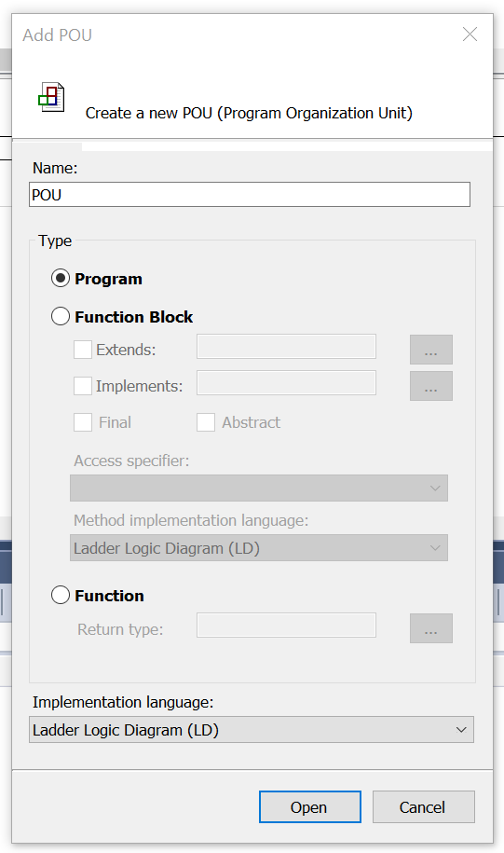Check the Final option
The width and height of the screenshot is (504, 853).
pyautogui.click(x=83, y=422)
